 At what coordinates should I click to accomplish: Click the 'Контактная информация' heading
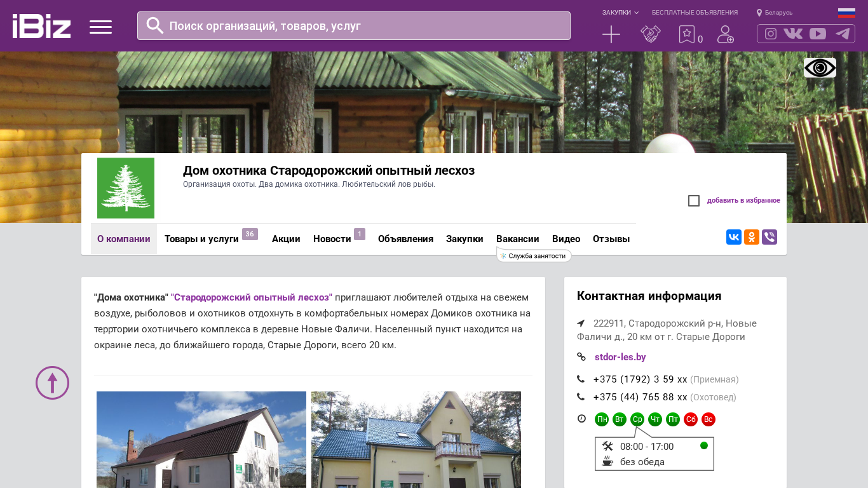tap(649, 296)
